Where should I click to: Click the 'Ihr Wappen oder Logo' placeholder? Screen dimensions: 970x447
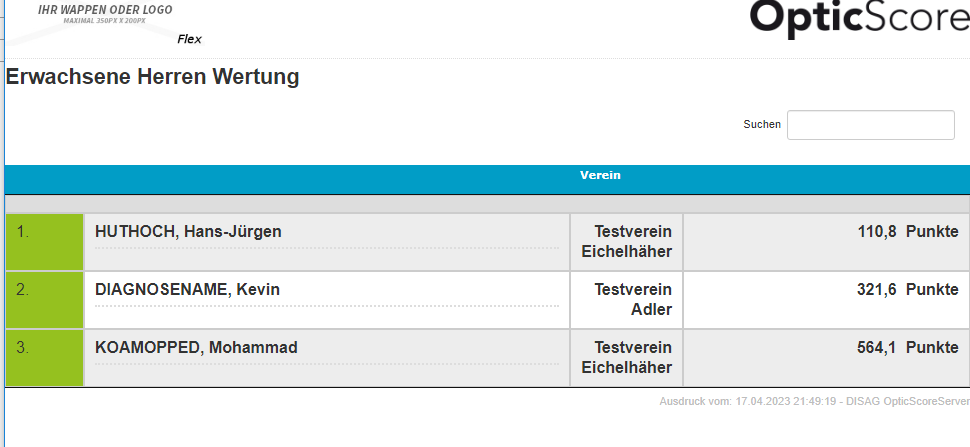click(105, 13)
